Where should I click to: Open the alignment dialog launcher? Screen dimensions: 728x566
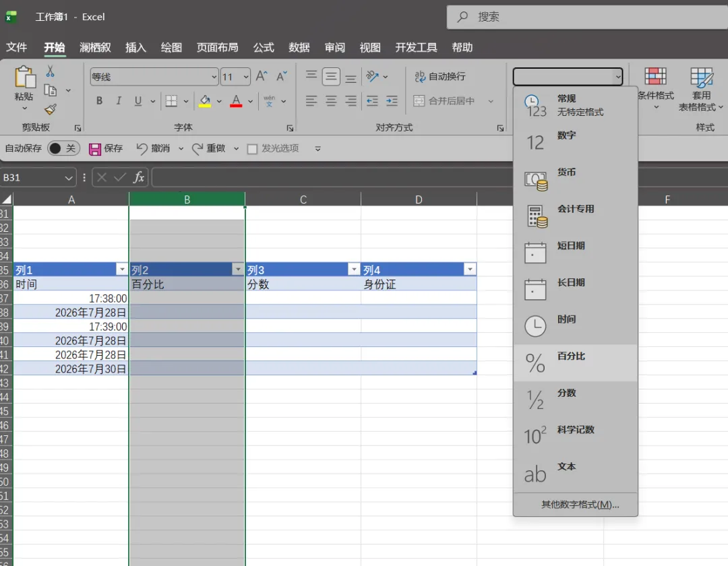click(500, 128)
